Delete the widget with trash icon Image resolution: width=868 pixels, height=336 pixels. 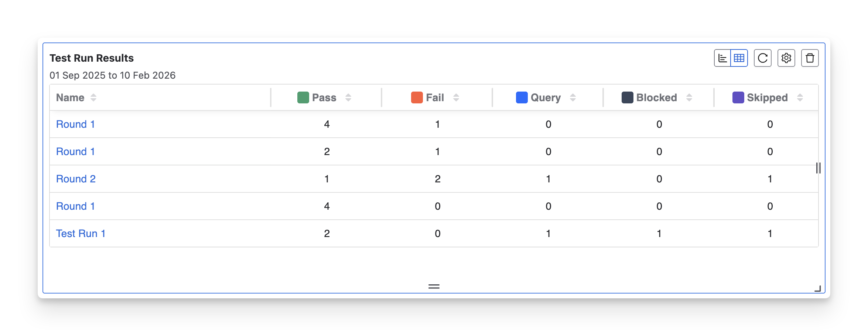coord(810,58)
